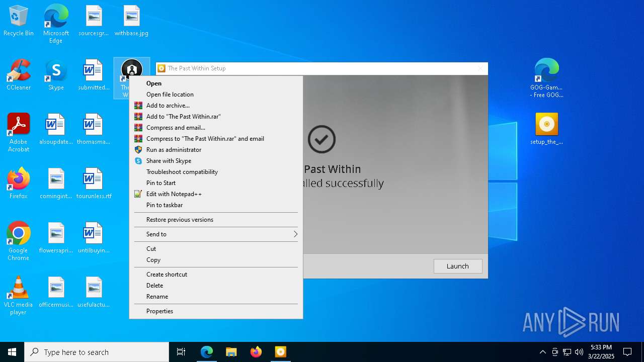Open the clock and date flyout
The image size is (644, 362).
click(601, 352)
